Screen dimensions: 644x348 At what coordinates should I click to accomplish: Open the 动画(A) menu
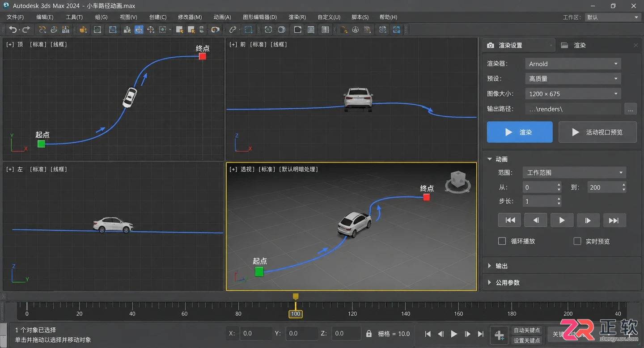pos(222,17)
